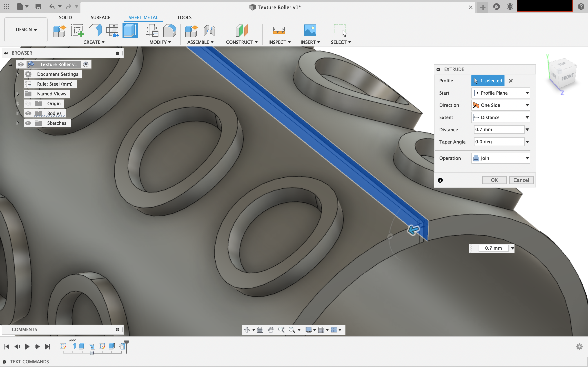Click Cancel to dismiss Extrude dialog
Screen dimensions: 588x367
521,180
